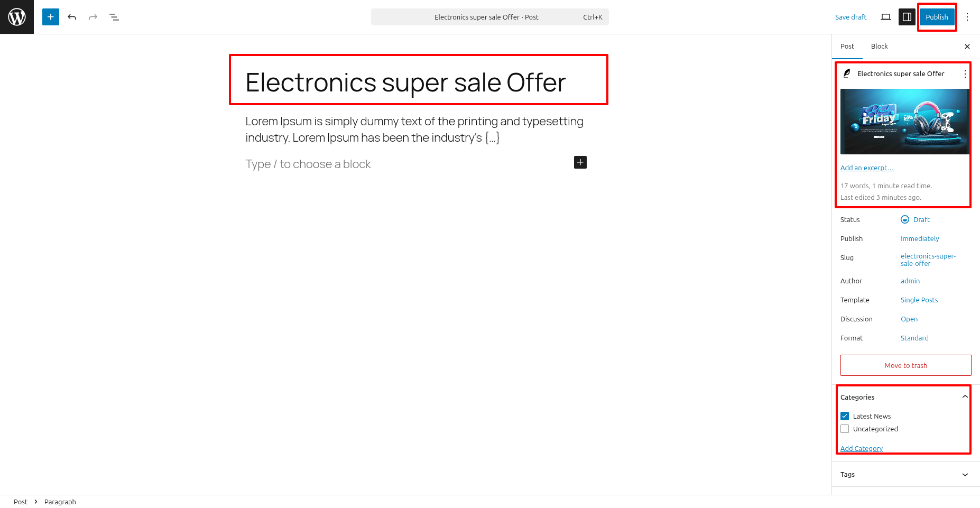Click the Add an excerpt link
Image resolution: width=980 pixels, height=508 pixels.
coord(867,168)
